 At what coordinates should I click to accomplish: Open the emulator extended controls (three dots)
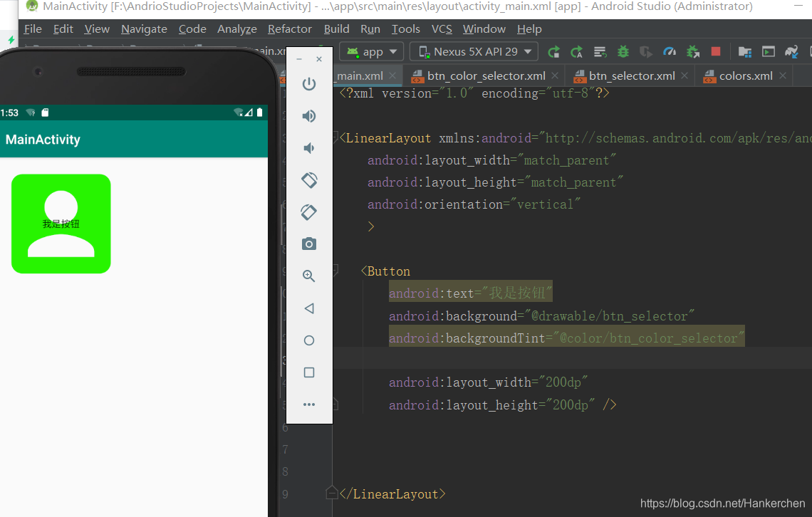pyautogui.click(x=309, y=404)
